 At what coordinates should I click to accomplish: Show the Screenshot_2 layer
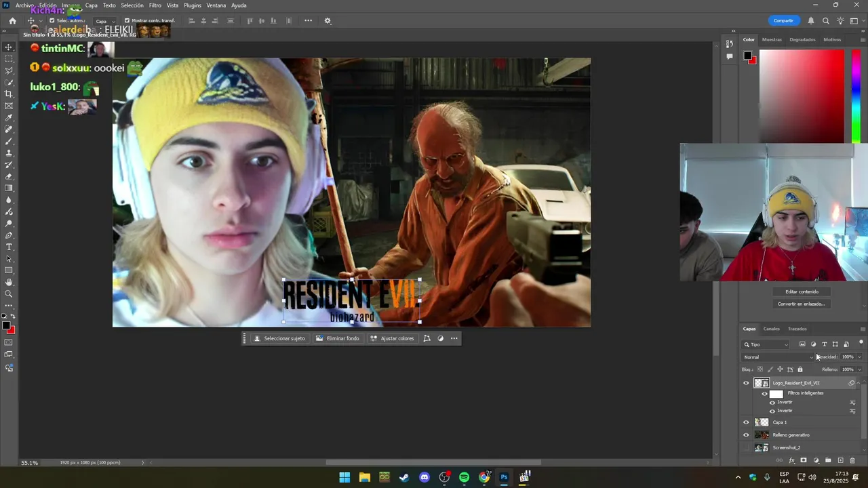click(x=746, y=448)
